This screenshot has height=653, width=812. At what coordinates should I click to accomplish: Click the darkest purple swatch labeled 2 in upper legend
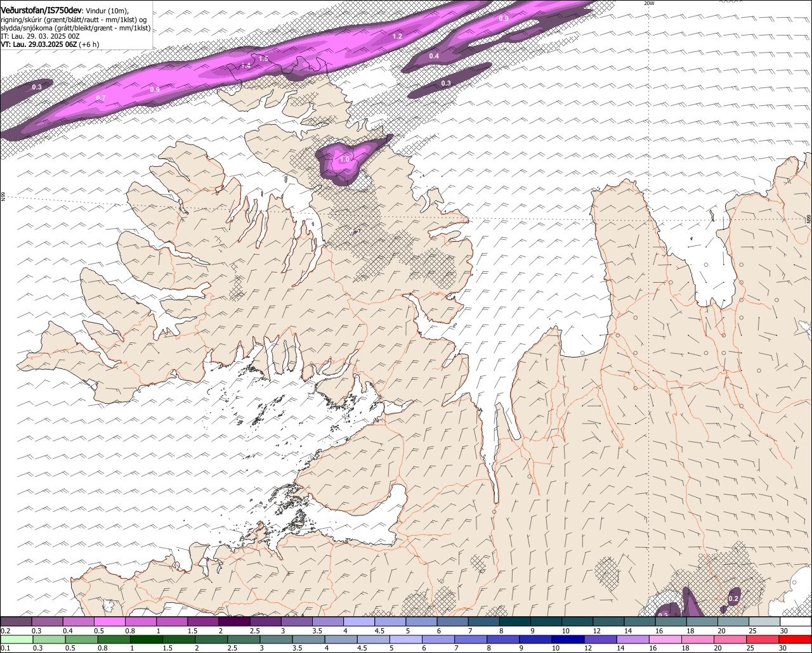[x=234, y=621]
